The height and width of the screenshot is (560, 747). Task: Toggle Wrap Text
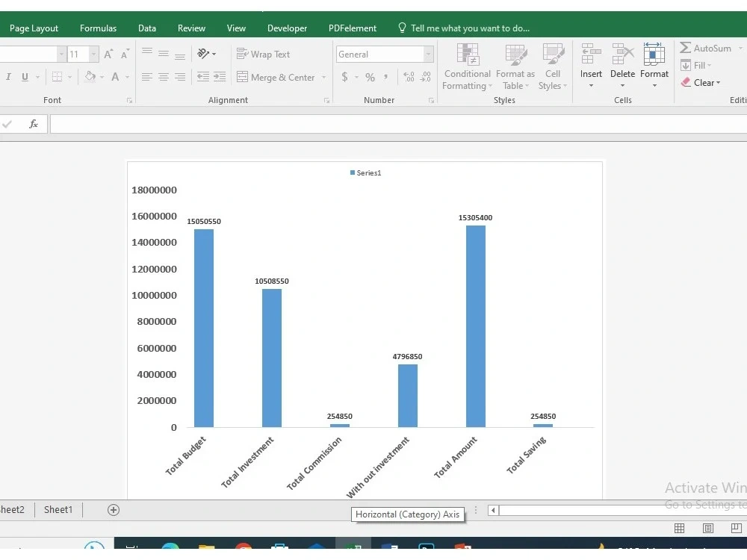coord(263,55)
